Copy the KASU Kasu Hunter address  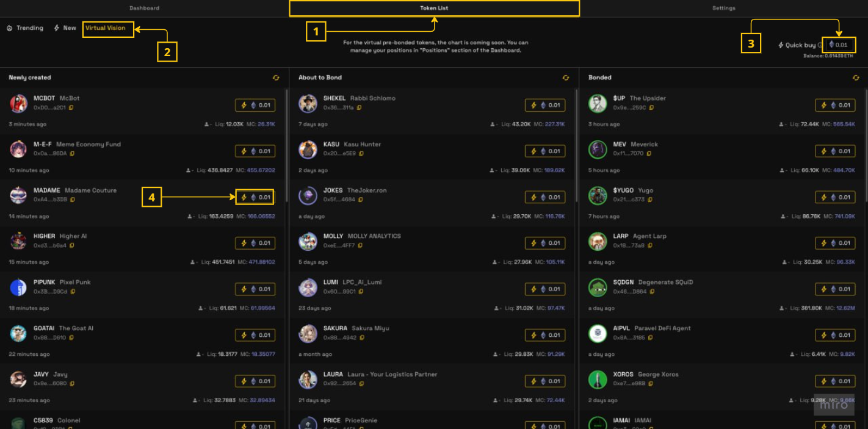(x=361, y=154)
